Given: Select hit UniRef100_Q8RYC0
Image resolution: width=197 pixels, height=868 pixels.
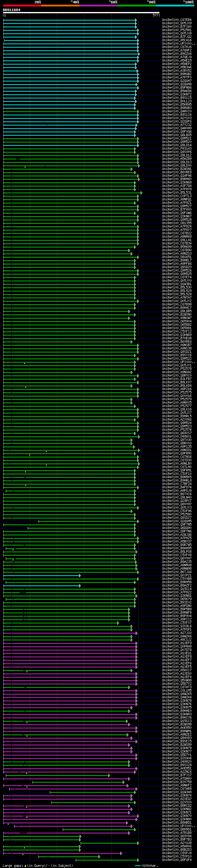Looking at the screenshot, I should (x=176, y=375).
